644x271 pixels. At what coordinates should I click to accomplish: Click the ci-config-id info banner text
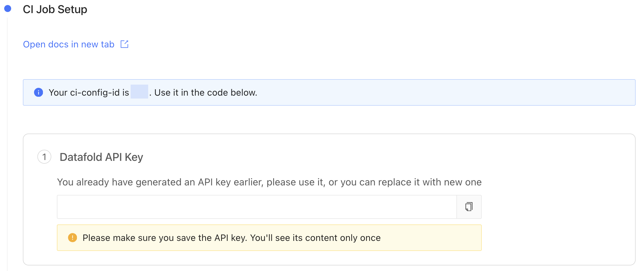point(153,93)
